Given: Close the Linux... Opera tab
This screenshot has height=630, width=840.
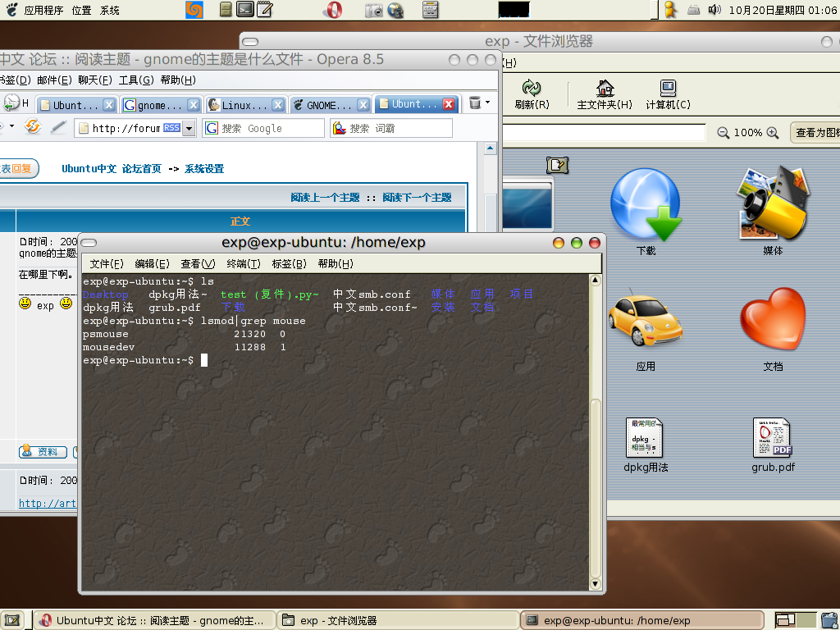Looking at the screenshot, I should click(x=277, y=105).
